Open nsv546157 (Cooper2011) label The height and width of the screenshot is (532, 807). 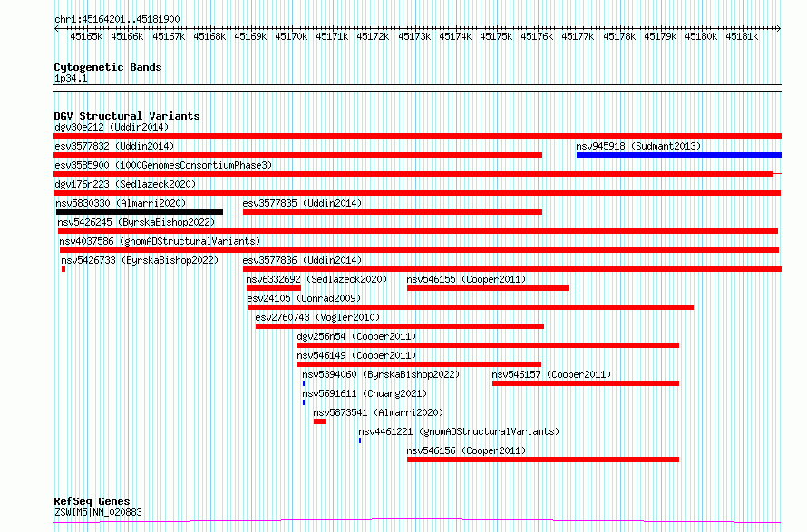tap(551, 374)
